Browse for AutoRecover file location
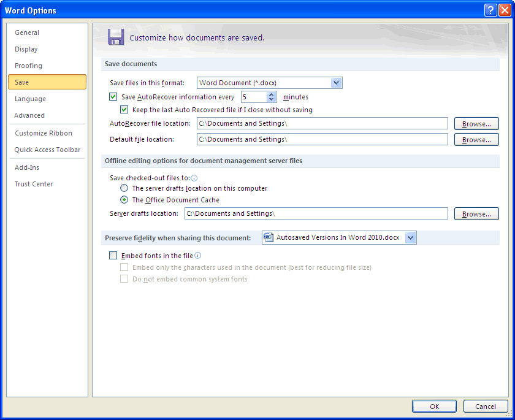Viewport: 515px width, 420px height. click(x=476, y=124)
